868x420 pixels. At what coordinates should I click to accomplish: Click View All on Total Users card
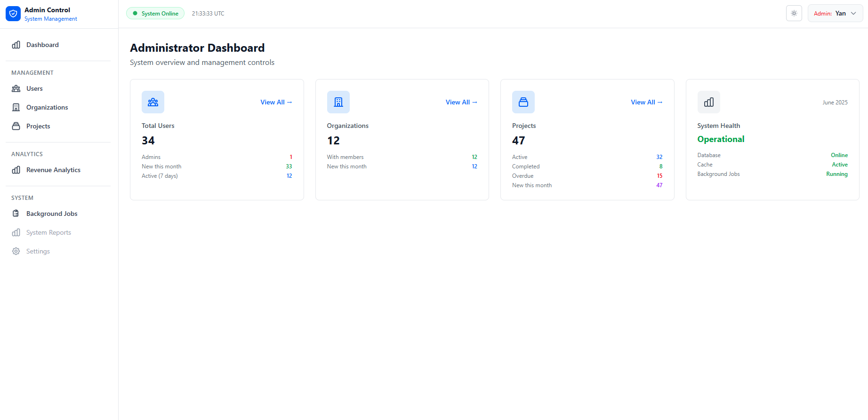(x=276, y=102)
